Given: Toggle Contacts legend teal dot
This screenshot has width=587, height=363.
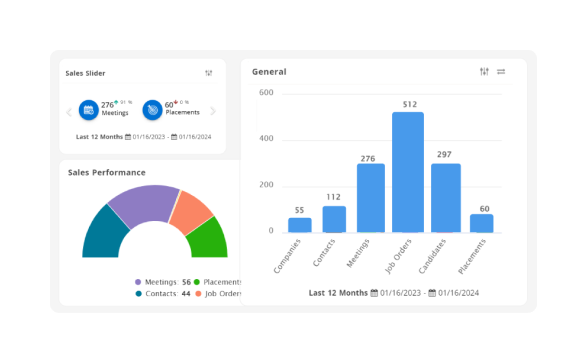Looking at the screenshot, I should tap(139, 293).
